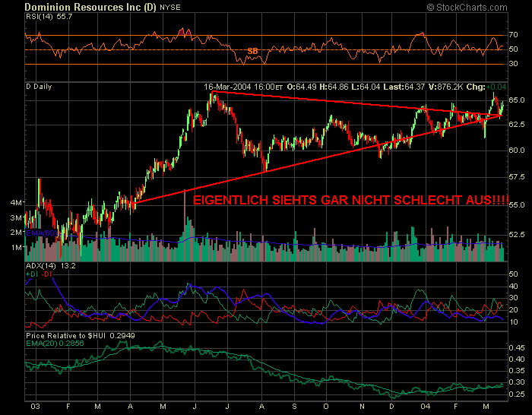Click the price axis label 52.5
The image size is (532, 415).
point(516,234)
